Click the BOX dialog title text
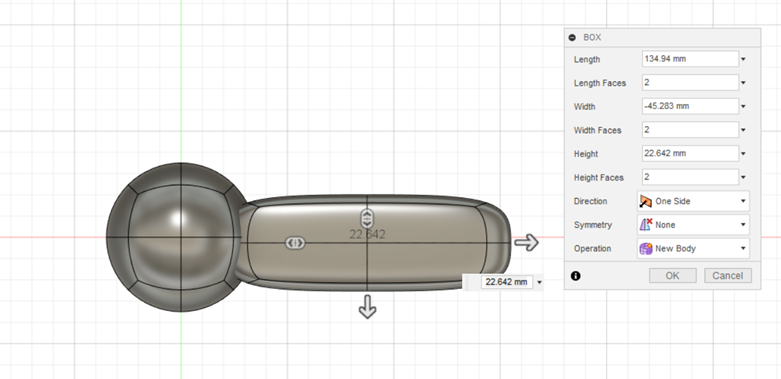 click(592, 37)
